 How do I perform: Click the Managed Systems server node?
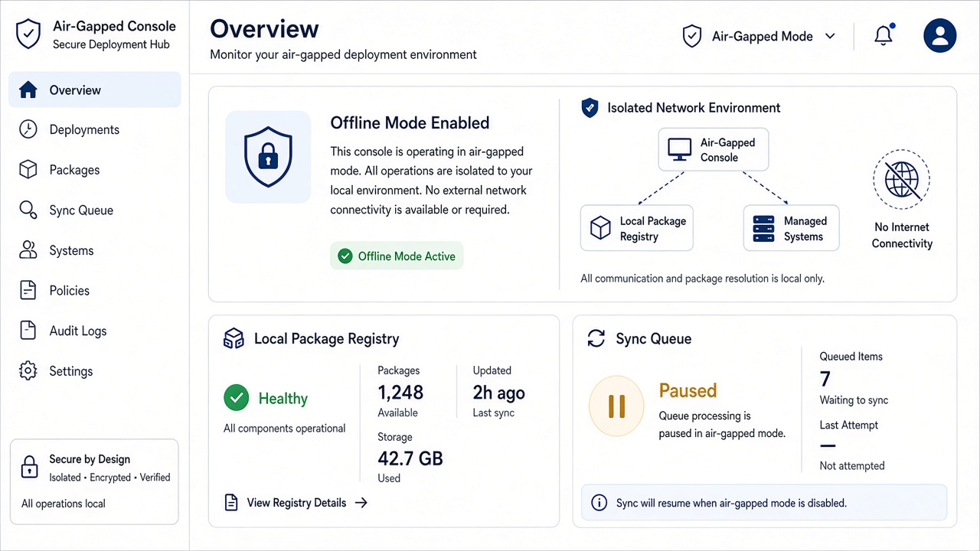tap(792, 228)
